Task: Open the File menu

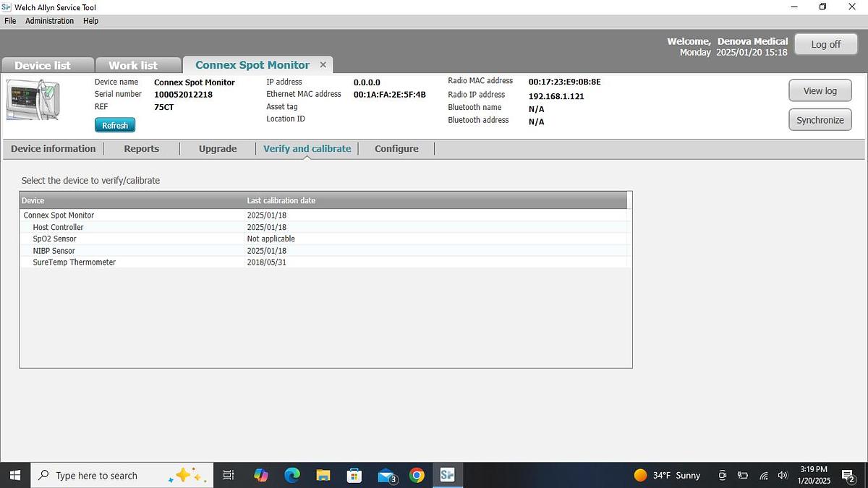Action: pos(10,21)
